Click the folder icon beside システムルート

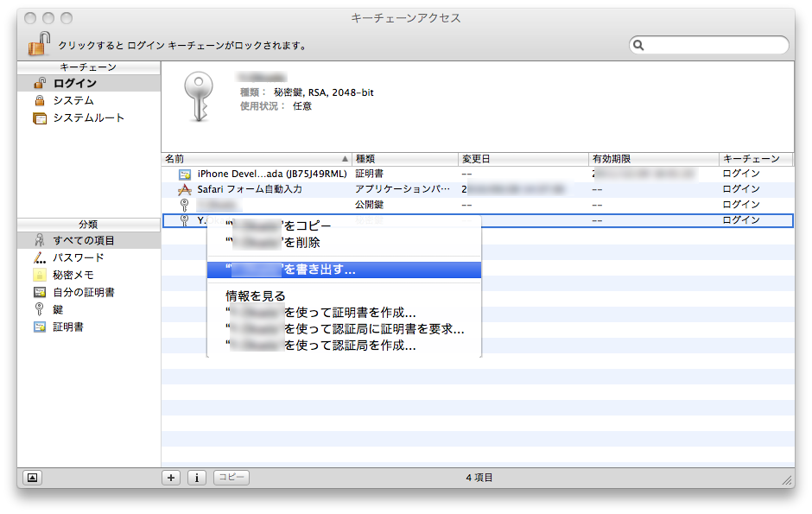(40, 118)
